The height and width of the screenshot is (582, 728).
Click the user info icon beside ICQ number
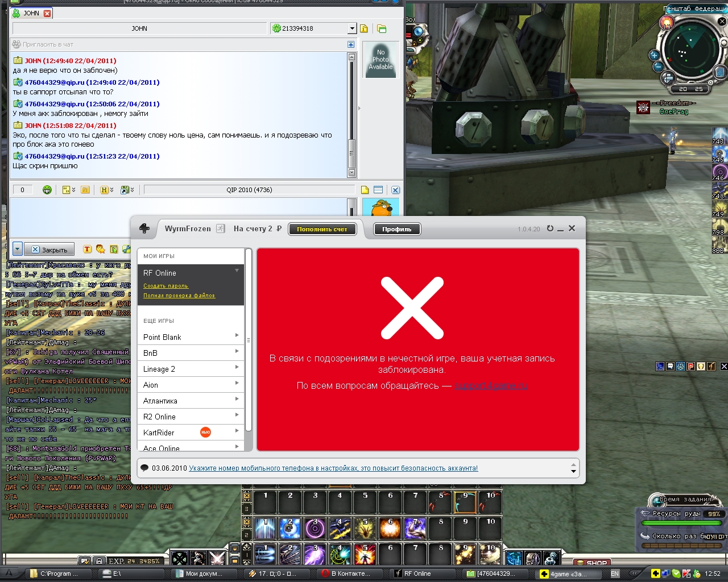coord(364,28)
